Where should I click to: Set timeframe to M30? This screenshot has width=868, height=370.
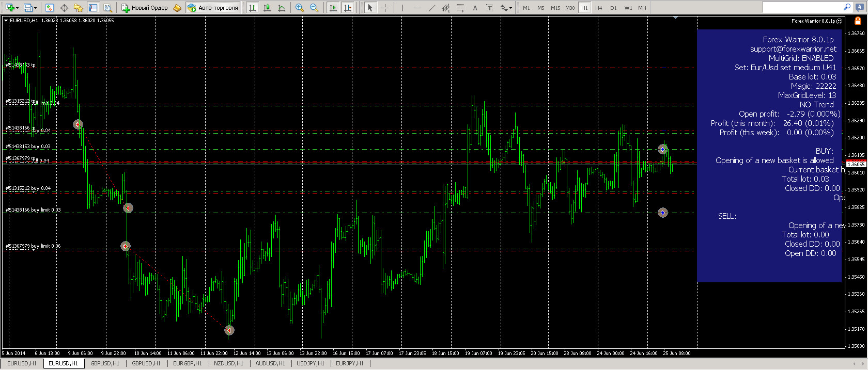coord(570,8)
